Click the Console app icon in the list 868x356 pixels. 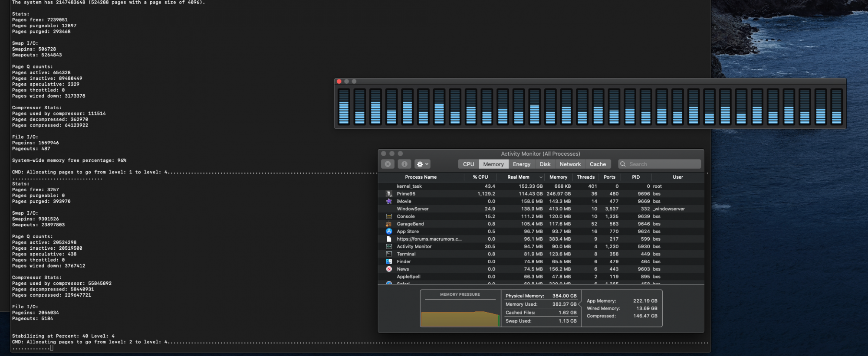[x=389, y=216]
